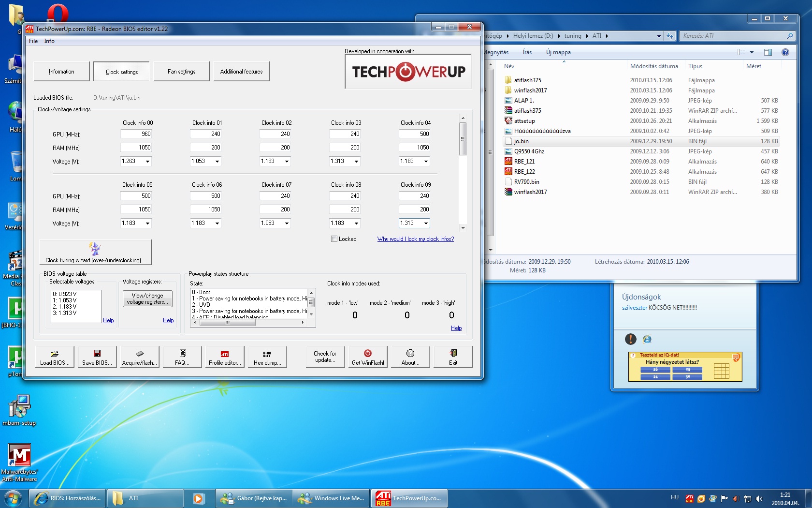Start Clock tuning wizard
The image size is (812, 508).
(x=95, y=252)
